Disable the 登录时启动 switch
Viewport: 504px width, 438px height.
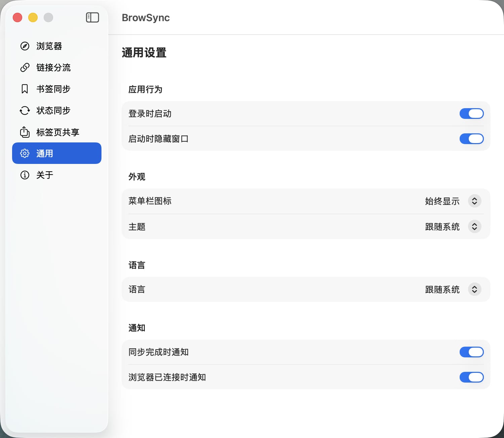[x=471, y=114]
